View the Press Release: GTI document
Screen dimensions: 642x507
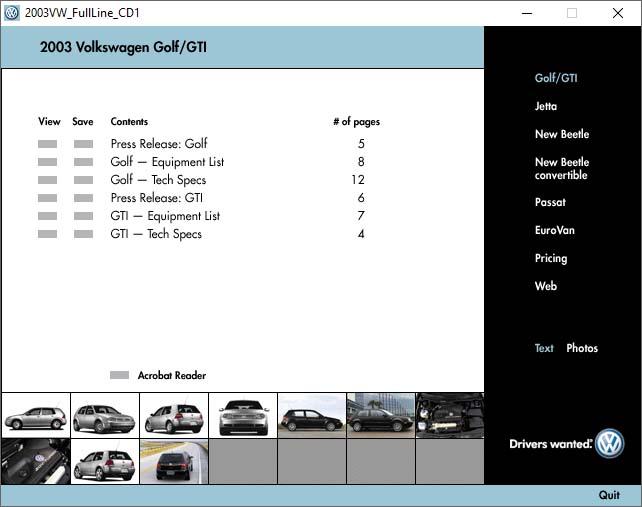coord(47,198)
